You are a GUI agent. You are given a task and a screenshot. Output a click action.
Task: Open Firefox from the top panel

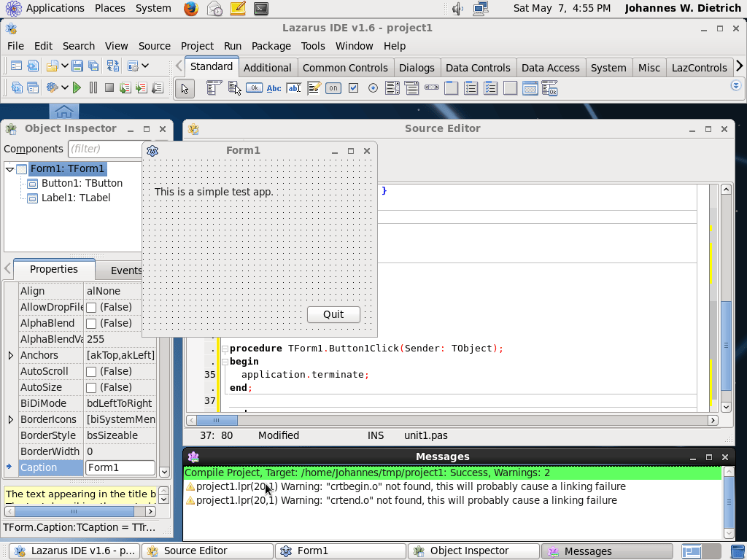tap(191, 9)
